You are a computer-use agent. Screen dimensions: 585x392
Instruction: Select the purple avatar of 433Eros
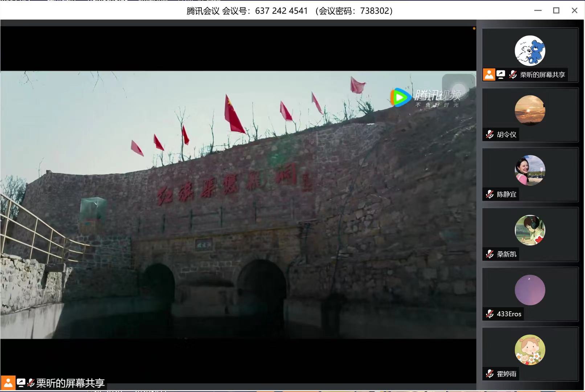click(530, 290)
